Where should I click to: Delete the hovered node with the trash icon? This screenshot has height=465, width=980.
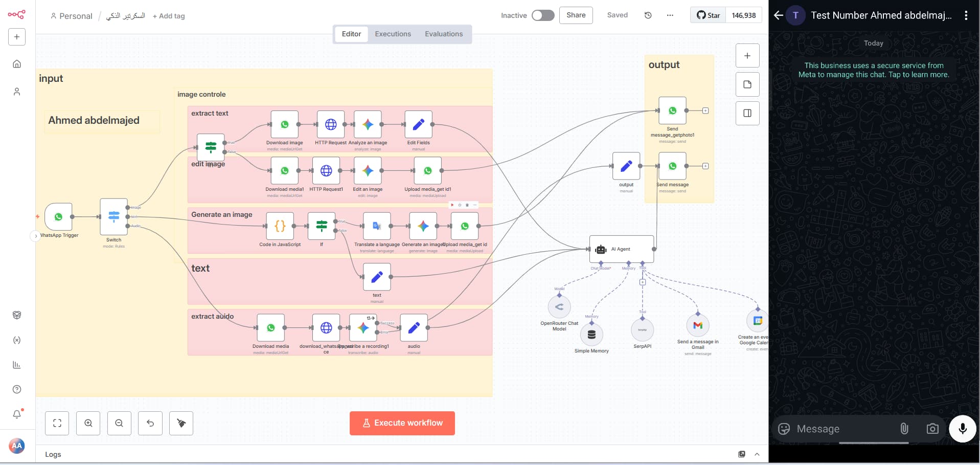pyautogui.click(x=467, y=205)
